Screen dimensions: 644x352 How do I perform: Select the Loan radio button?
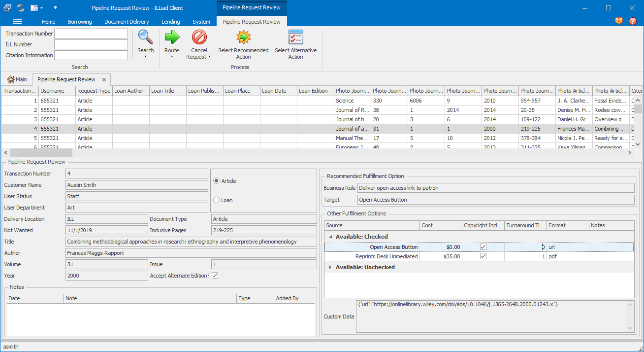pos(215,199)
